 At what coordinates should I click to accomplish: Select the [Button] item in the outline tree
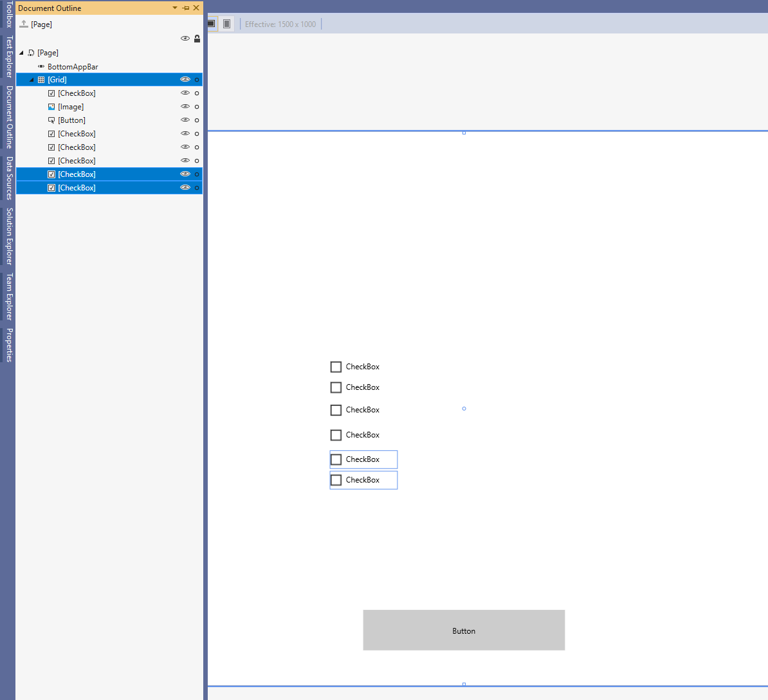[71, 120]
